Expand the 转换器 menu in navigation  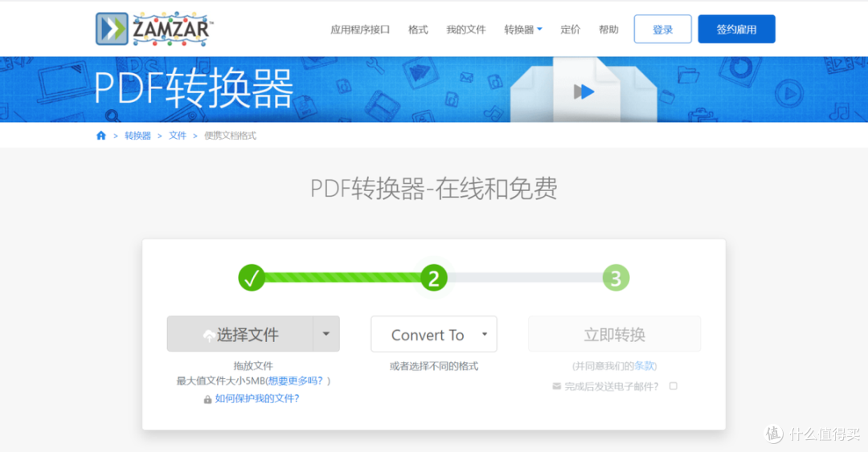[x=523, y=30]
